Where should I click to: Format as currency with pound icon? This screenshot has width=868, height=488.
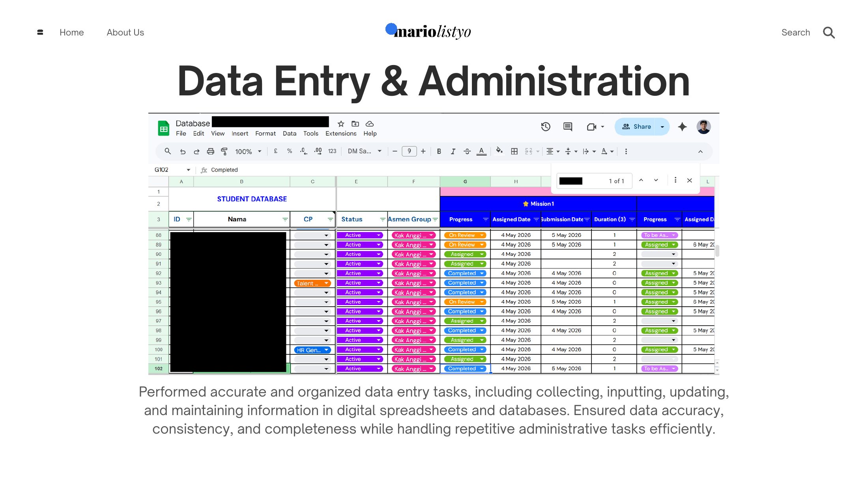[x=275, y=151]
